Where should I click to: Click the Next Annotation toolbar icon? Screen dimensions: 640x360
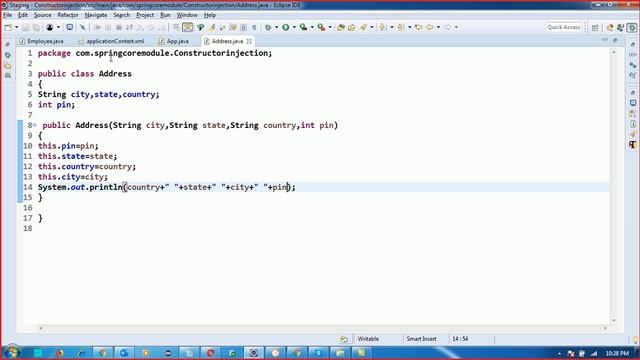click(x=383, y=27)
